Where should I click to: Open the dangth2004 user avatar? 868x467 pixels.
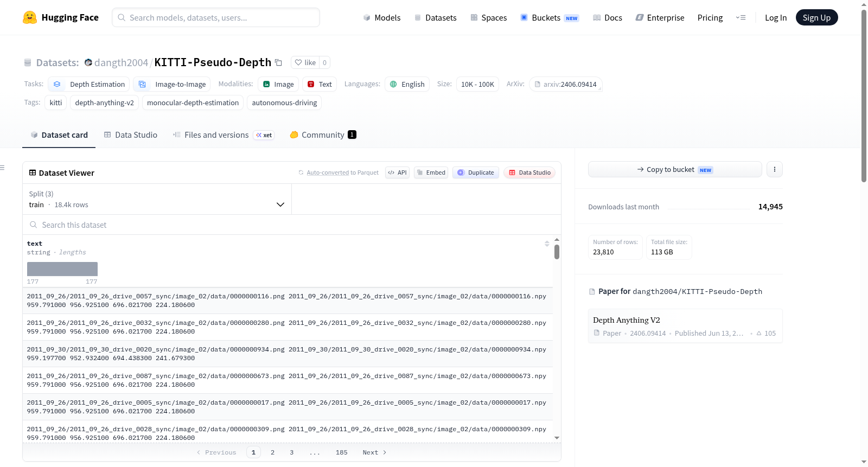coord(88,62)
